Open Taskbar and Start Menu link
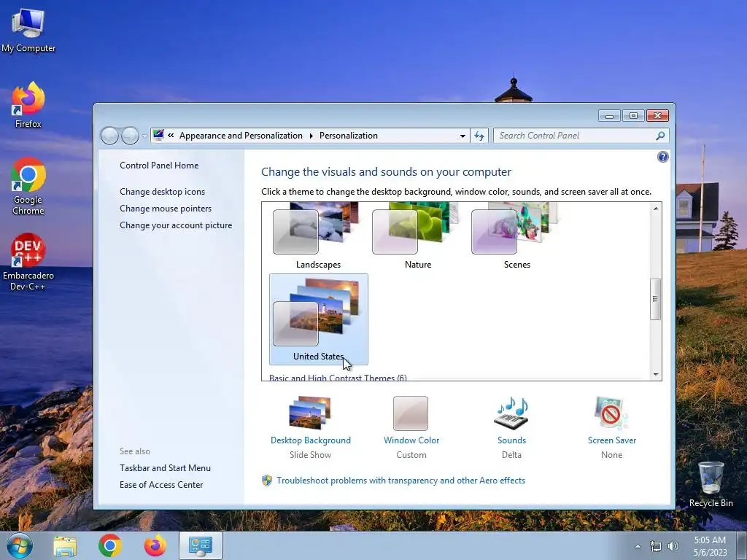 click(165, 467)
